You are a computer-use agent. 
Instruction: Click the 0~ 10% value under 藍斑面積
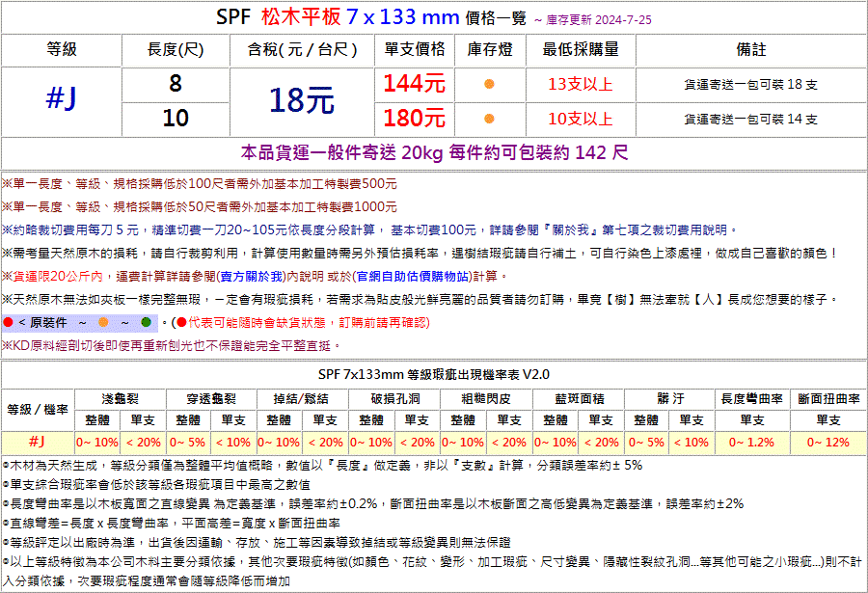[x=556, y=442]
